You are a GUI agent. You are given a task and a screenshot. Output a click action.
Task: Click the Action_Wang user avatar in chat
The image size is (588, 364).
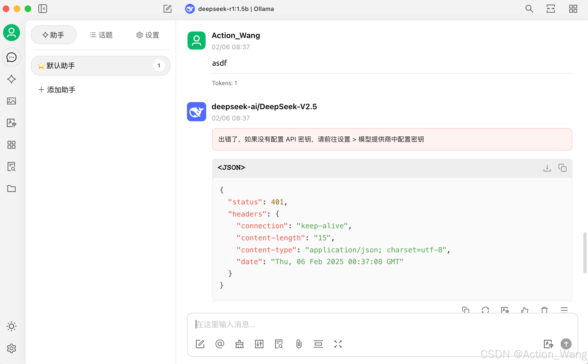point(197,41)
